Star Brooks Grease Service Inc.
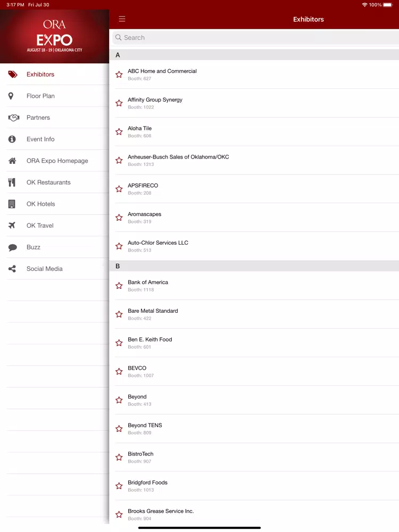 [119, 514]
